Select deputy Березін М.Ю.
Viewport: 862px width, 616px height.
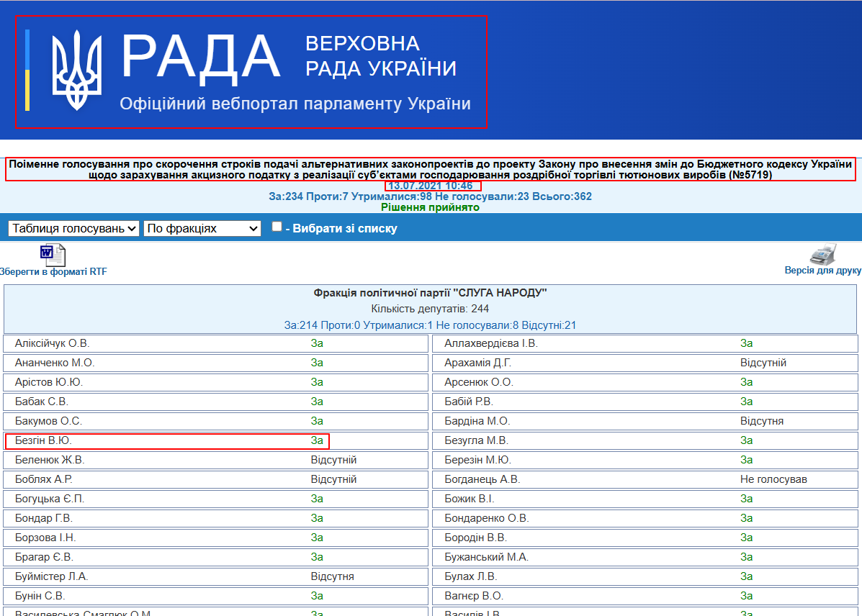click(x=477, y=460)
